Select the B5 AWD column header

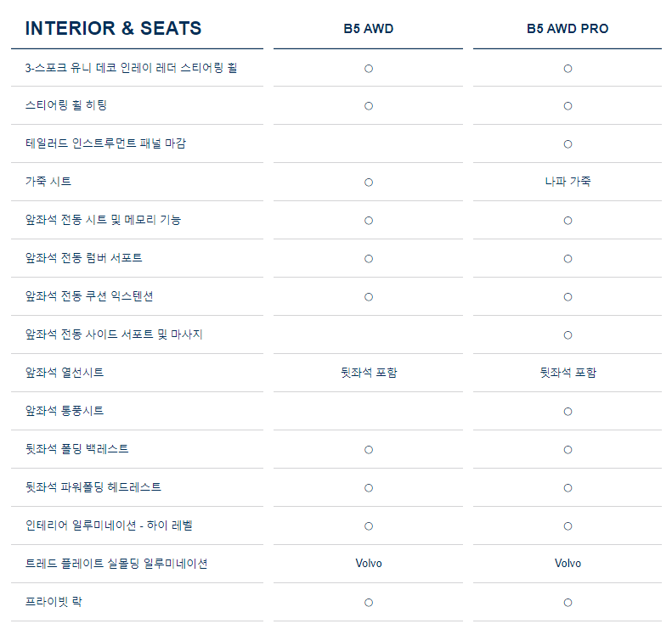pyautogui.click(x=368, y=29)
